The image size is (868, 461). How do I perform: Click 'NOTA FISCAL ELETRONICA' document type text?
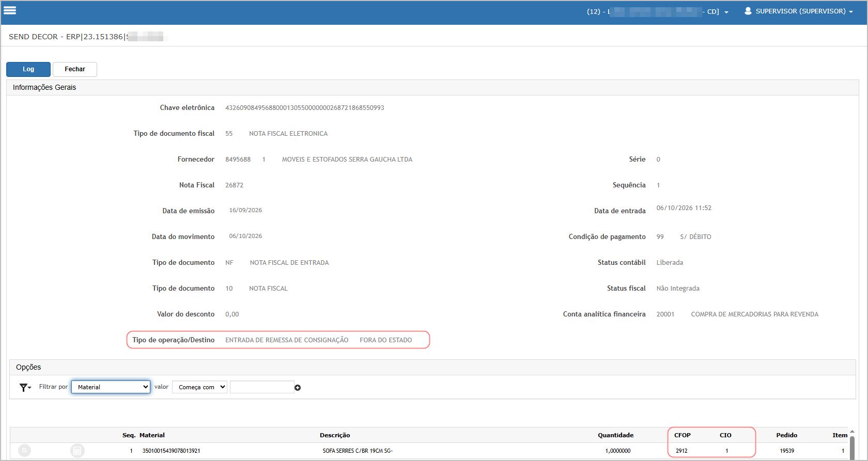(x=288, y=134)
